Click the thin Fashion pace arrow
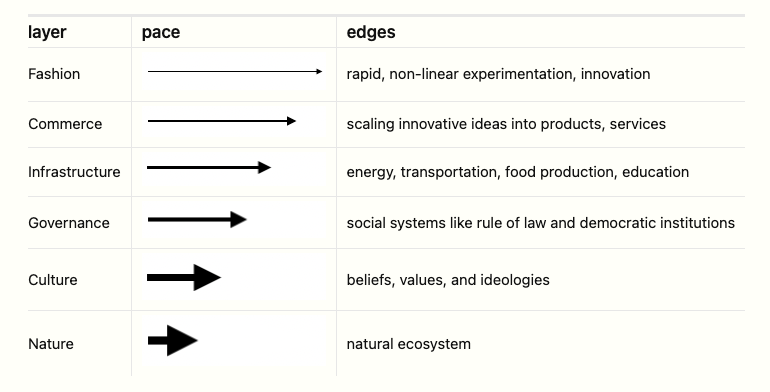This screenshot has width=770, height=392. click(235, 72)
